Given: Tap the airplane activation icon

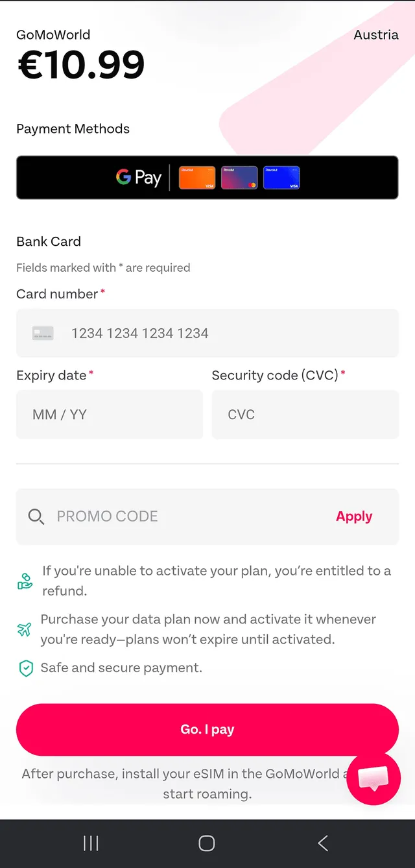Looking at the screenshot, I should tap(24, 629).
